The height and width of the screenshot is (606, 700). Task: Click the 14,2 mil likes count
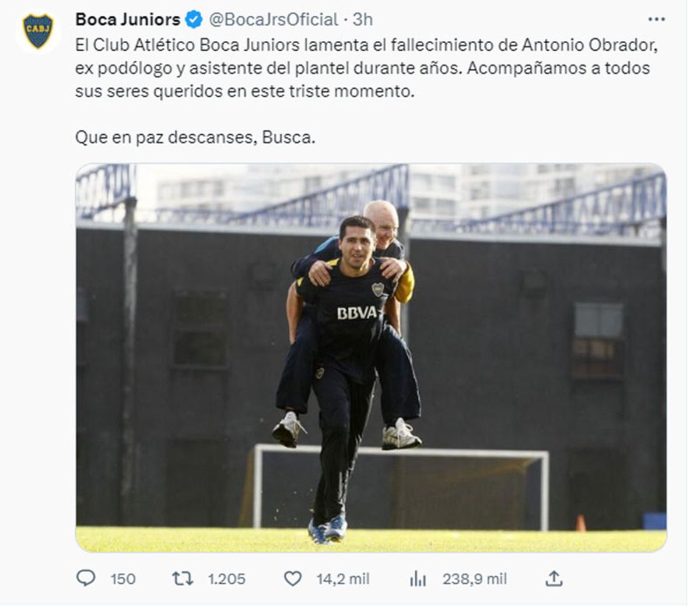point(343,579)
